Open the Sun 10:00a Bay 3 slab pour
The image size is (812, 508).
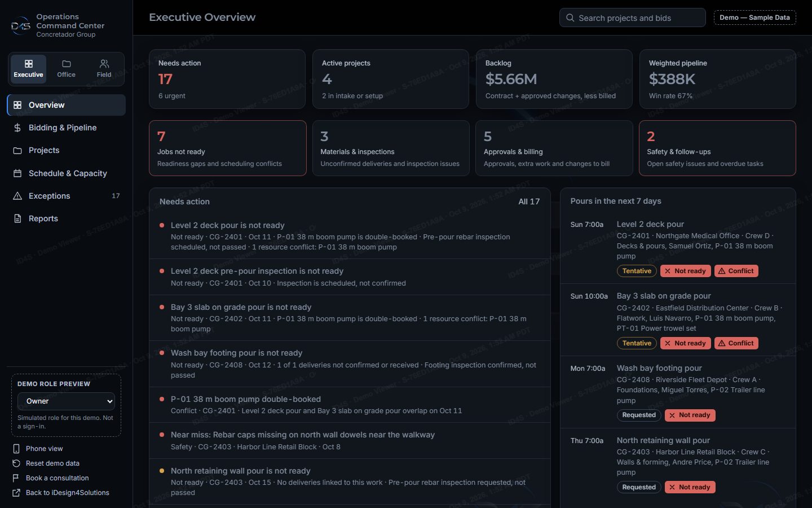[x=678, y=319]
